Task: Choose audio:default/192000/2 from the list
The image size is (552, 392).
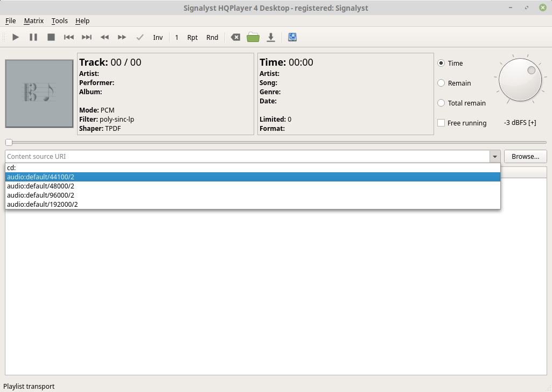Action: pos(43,204)
